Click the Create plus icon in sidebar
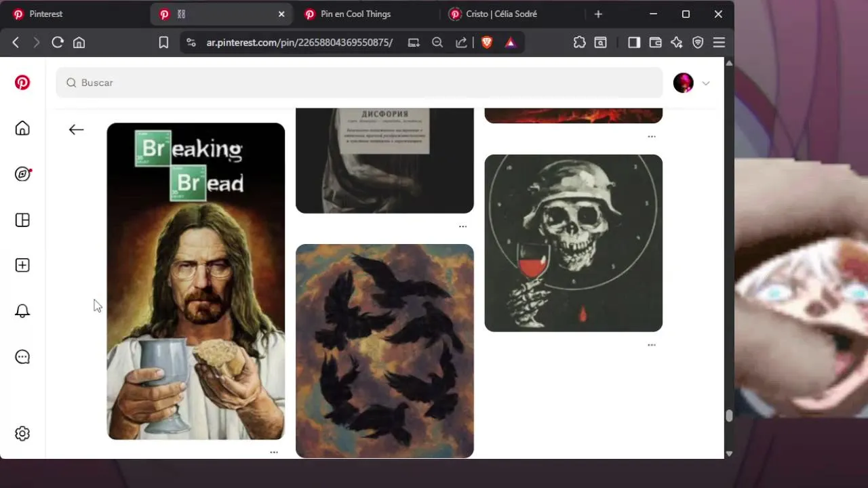Image resolution: width=868 pixels, height=488 pixels. 22,265
